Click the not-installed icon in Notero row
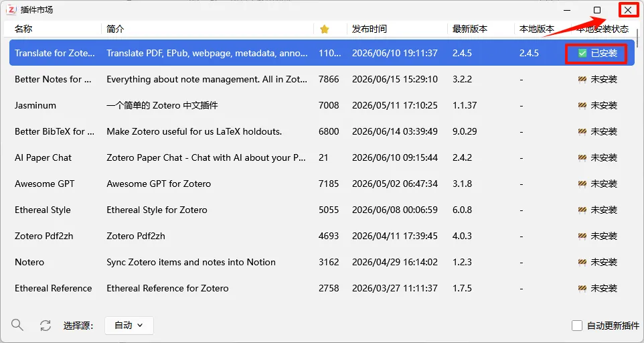Viewport: 644px width, 343px height. click(582, 262)
